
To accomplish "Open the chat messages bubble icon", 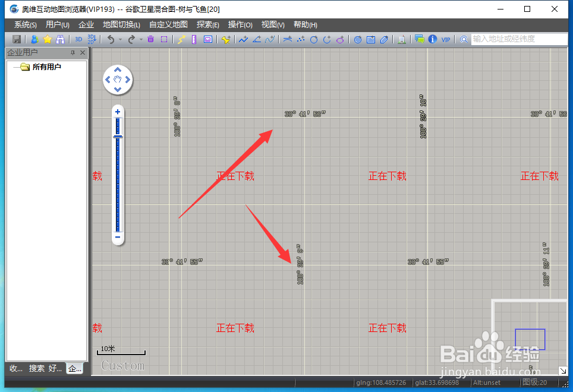I will point(420,39).
